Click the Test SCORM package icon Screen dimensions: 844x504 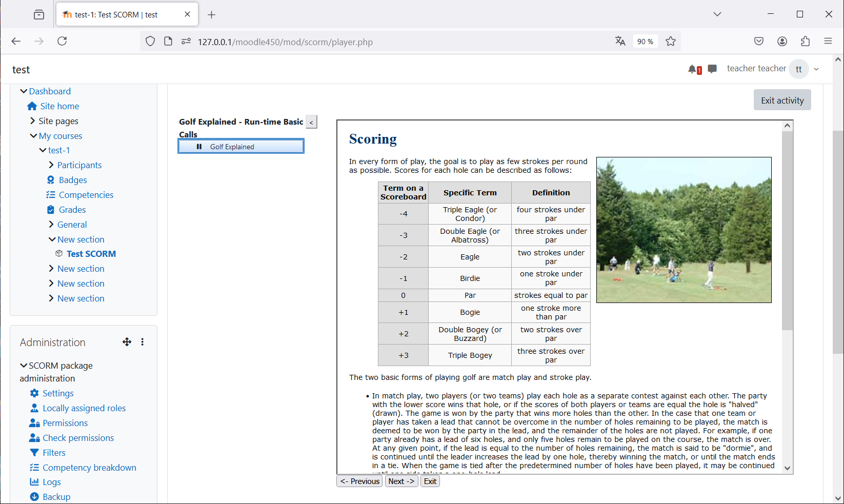coord(59,254)
